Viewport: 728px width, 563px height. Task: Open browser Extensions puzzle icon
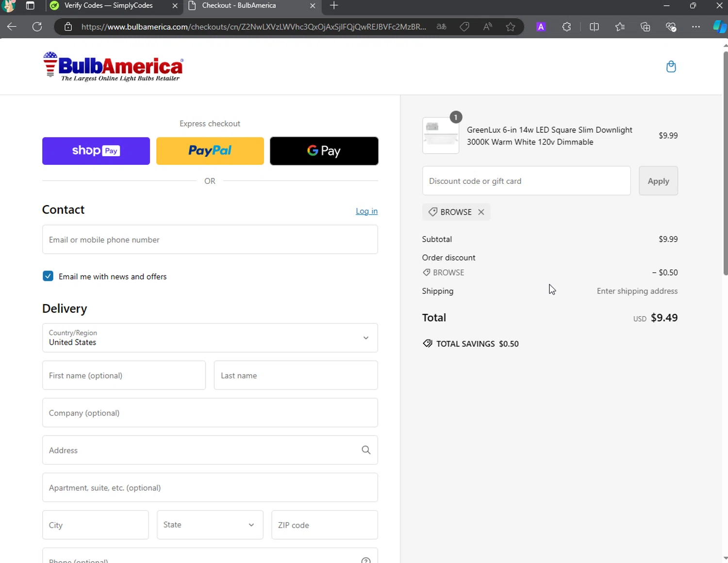[566, 27]
